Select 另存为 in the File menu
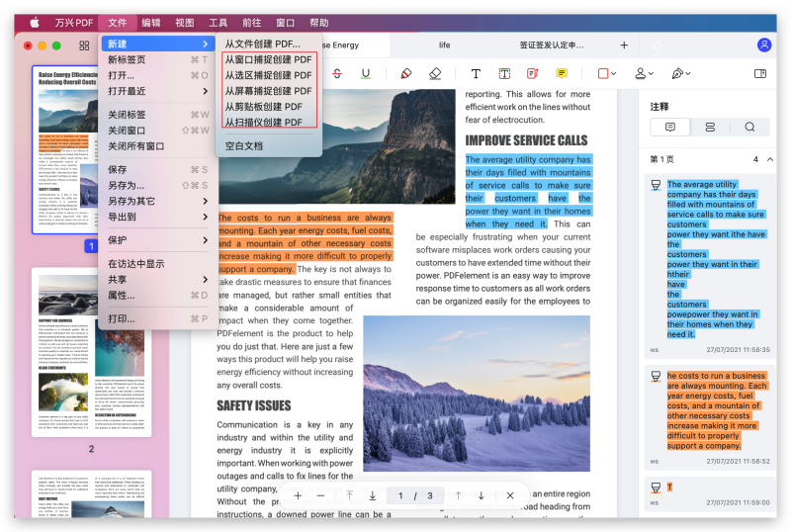 (127, 185)
